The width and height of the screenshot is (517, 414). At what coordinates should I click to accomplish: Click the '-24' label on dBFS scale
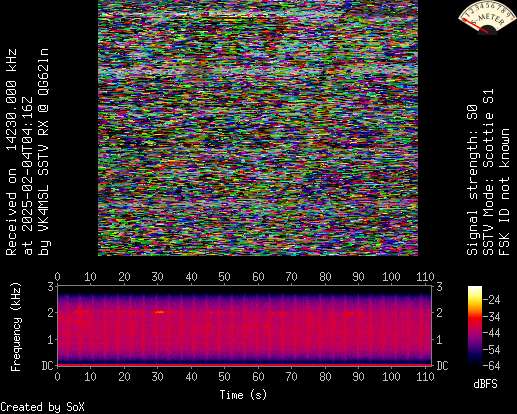[x=492, y=300]
